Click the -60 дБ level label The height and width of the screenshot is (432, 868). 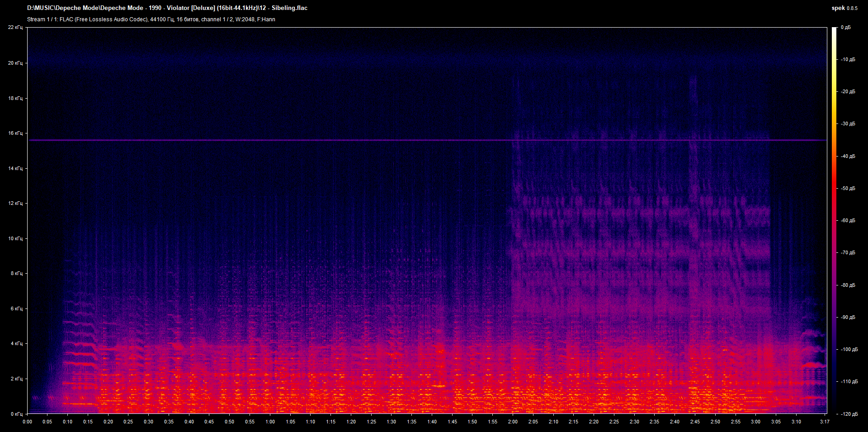(848, 221)
